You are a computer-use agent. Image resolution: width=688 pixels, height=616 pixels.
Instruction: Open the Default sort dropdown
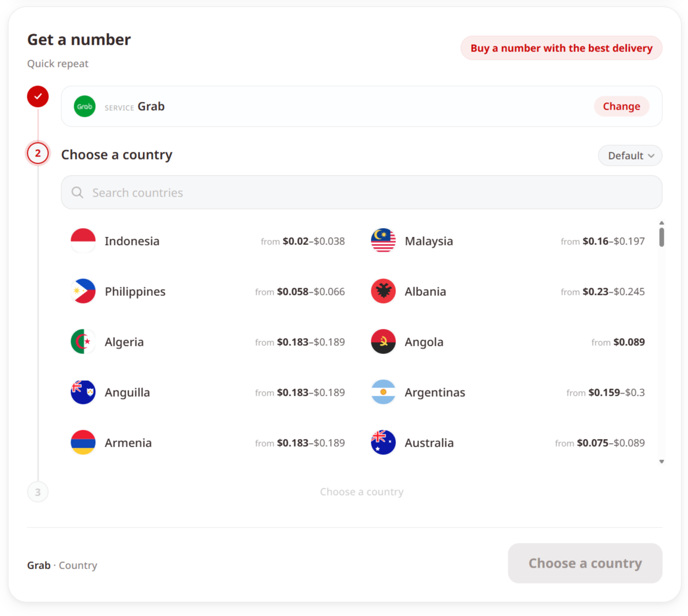point(630,155)
